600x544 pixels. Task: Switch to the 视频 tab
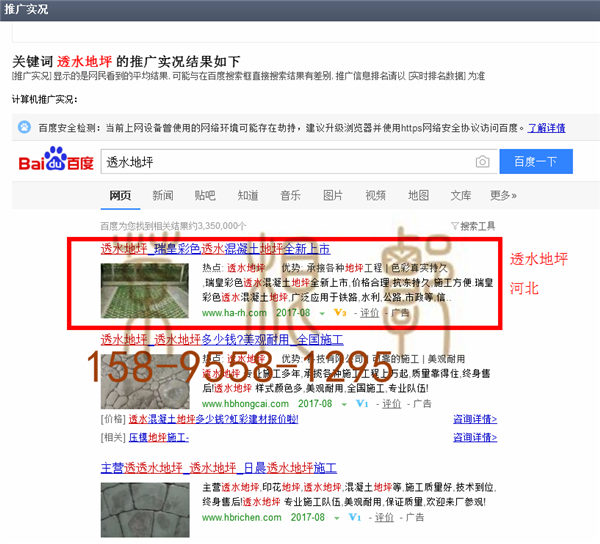pos(375,195)
